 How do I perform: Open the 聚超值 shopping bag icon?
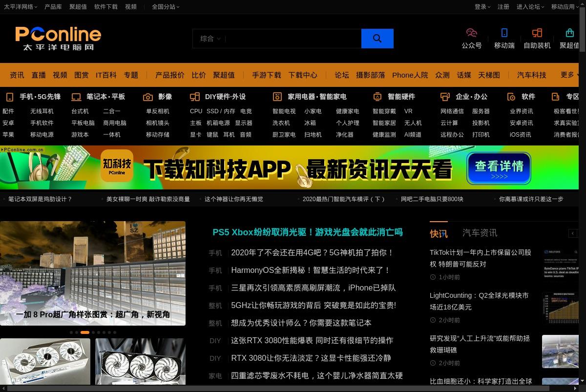[x=569, y=33]
